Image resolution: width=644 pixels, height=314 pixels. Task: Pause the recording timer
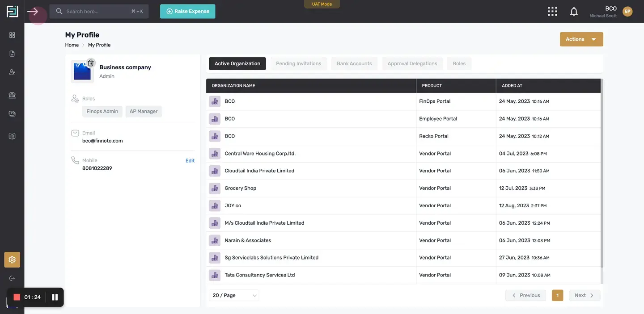pos(55,297)
